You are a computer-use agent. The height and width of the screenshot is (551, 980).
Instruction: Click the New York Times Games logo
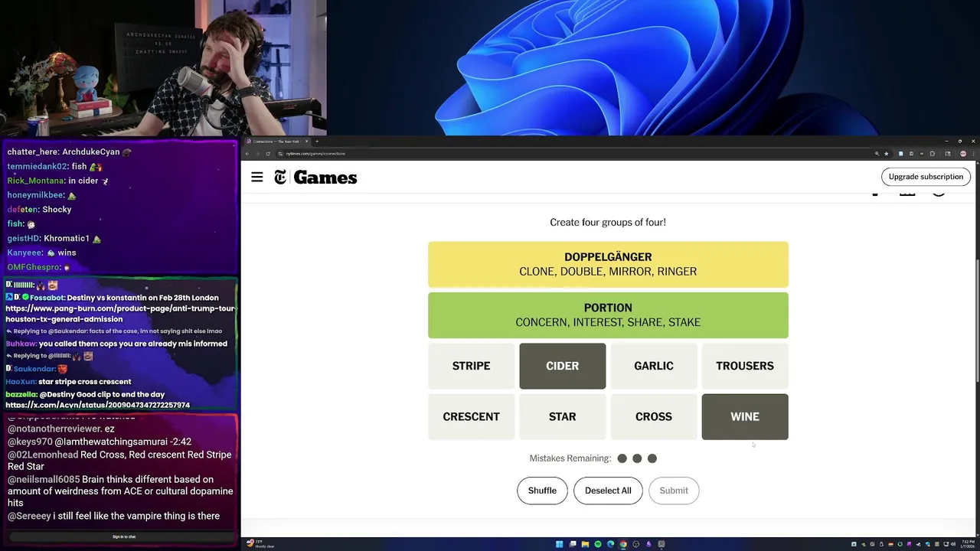315,178
